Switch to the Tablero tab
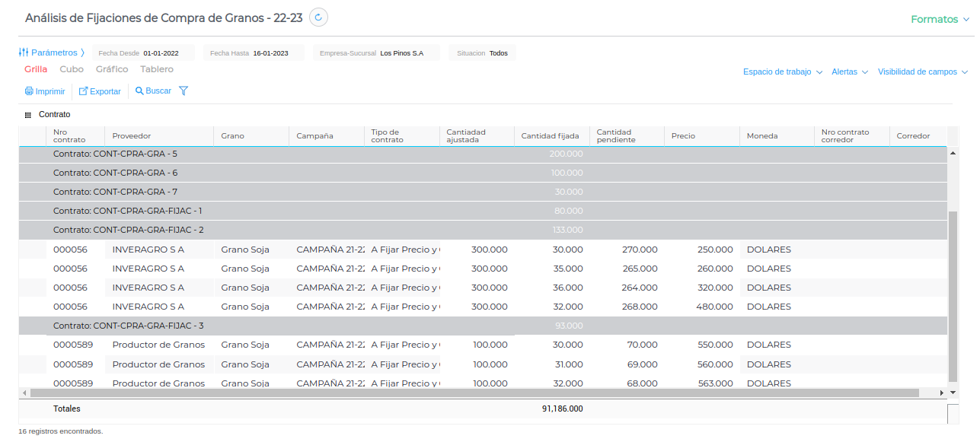Image resolution: width=980 pixels, height=442 pixels. pyautogui.click(x=157, y=69)
